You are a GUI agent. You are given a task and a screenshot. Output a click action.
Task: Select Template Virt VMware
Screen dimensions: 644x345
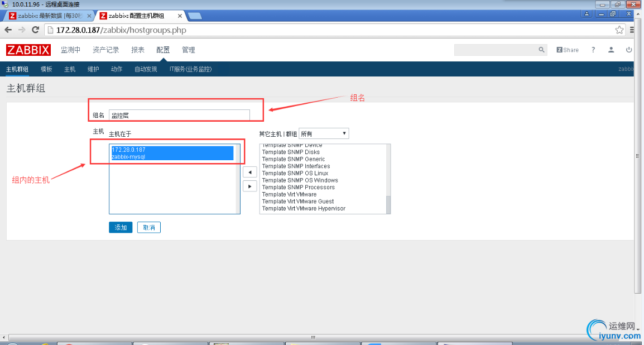pos(289,194)
